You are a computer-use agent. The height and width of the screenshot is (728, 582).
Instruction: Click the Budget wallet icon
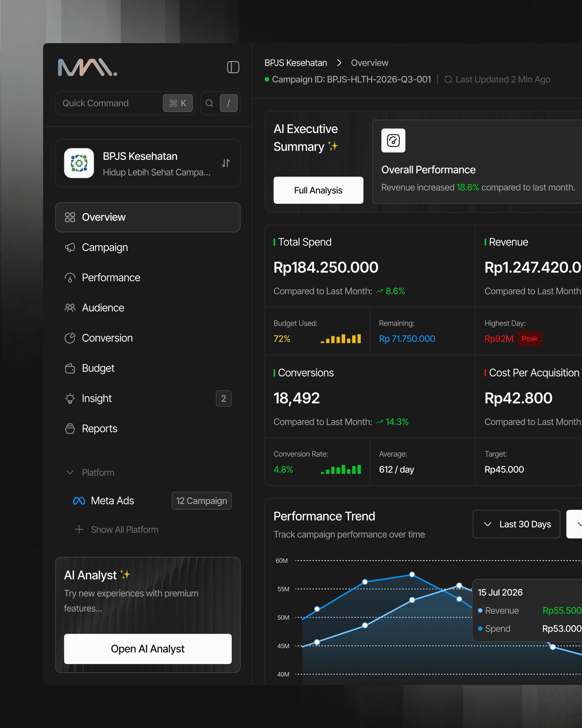pos(70,368)
